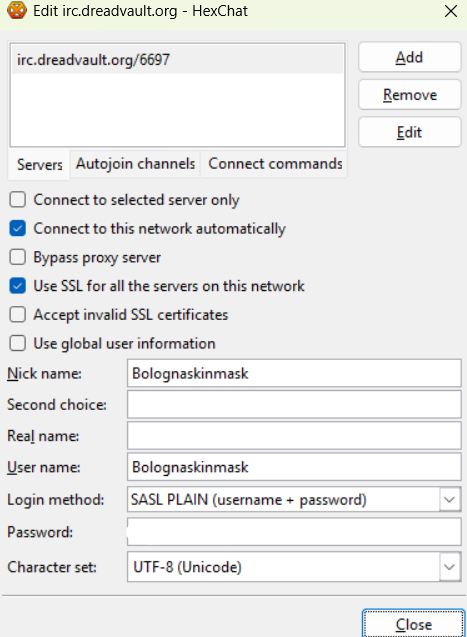Open the Login method dropdown arrow
Image resolution: width=467 pixels, height=637 pixels.
tap(450, 499)
